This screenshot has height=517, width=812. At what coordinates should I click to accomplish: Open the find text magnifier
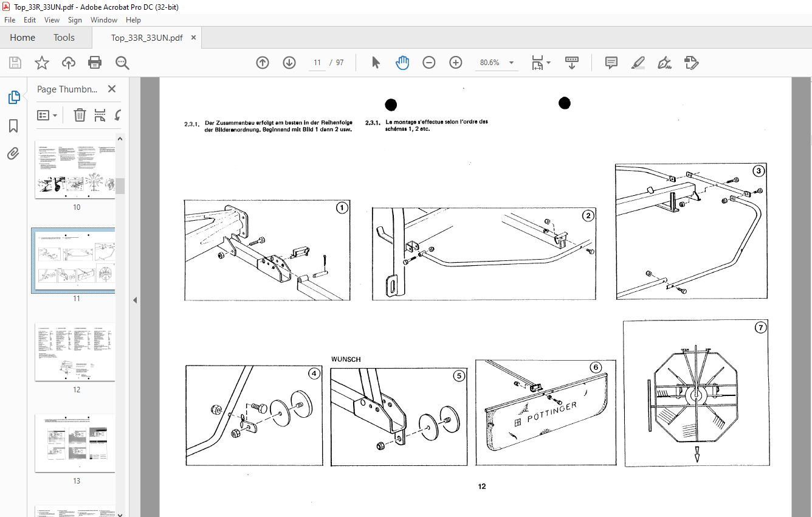point(123,63)
